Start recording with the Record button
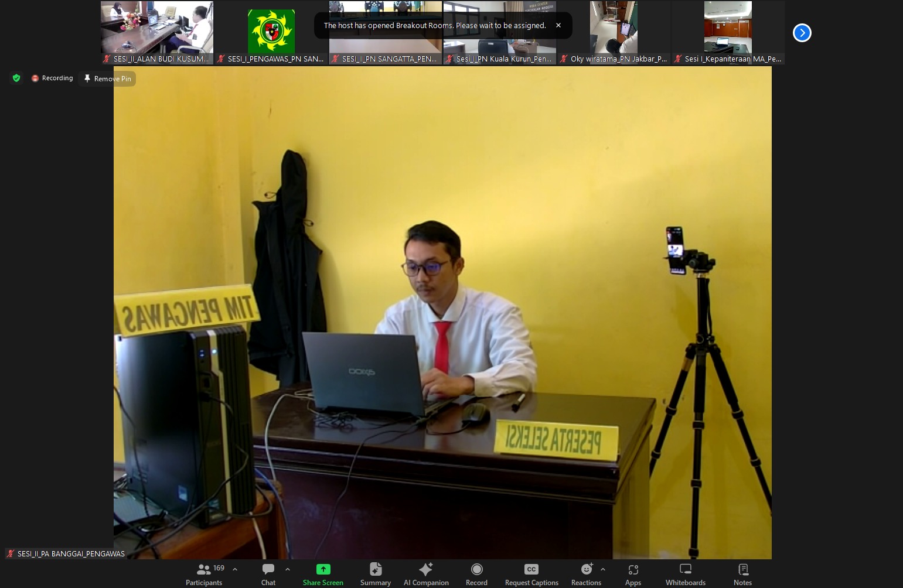Viewport: 903px width, 588px height. click(x=476, y=574)
